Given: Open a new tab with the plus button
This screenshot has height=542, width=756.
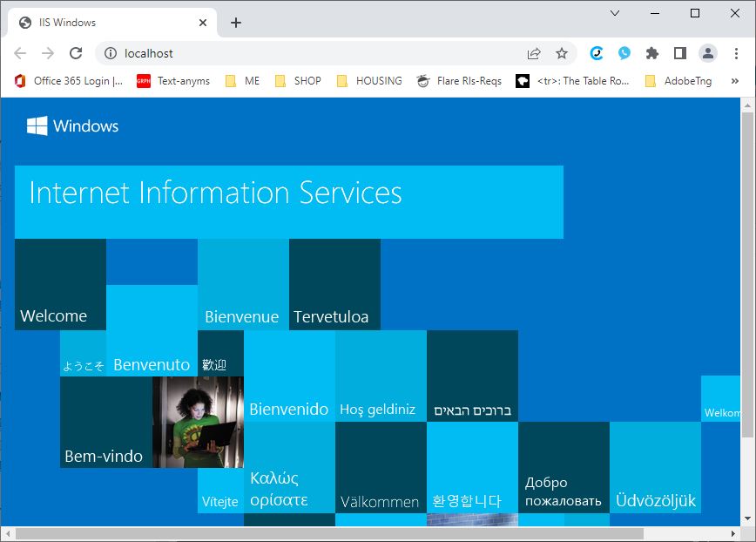Looking at the screenshot, I should pyautogui.click(x=235, y=23).
